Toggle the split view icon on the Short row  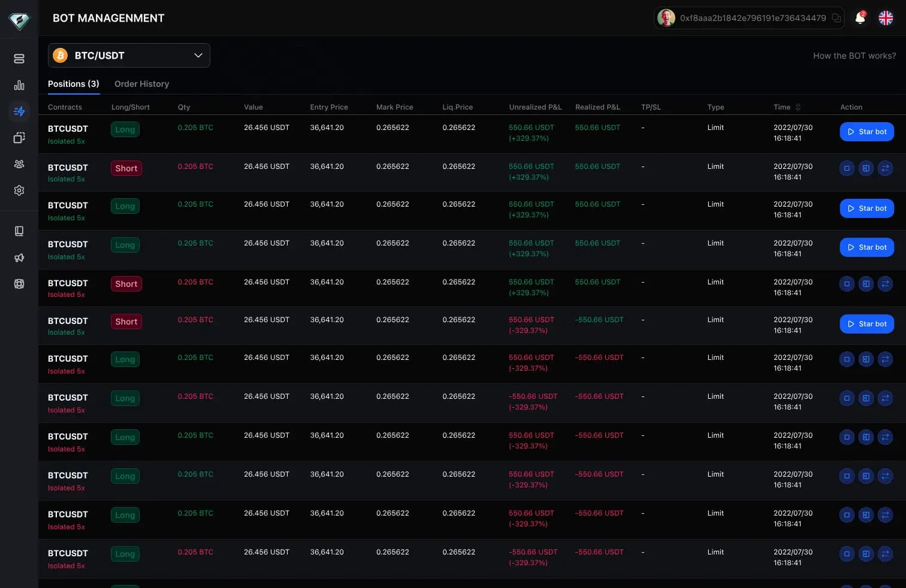click(x=866, y=168)
